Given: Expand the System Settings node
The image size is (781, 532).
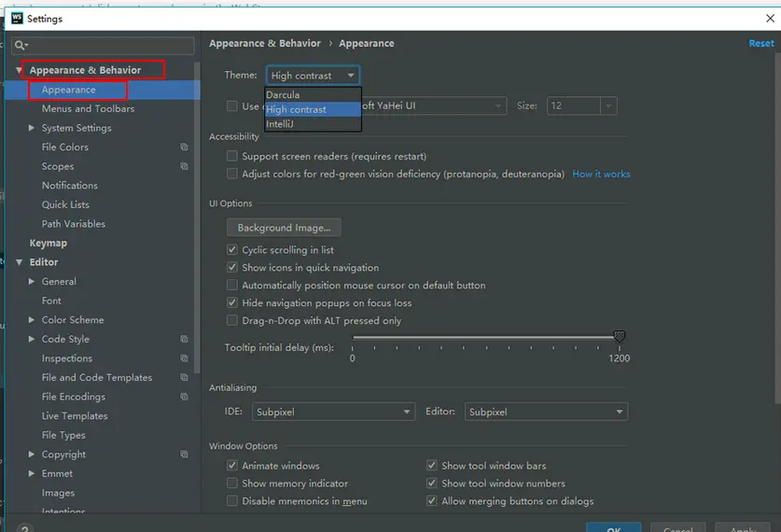Looking at the screenshot, I should coord(32,128).
